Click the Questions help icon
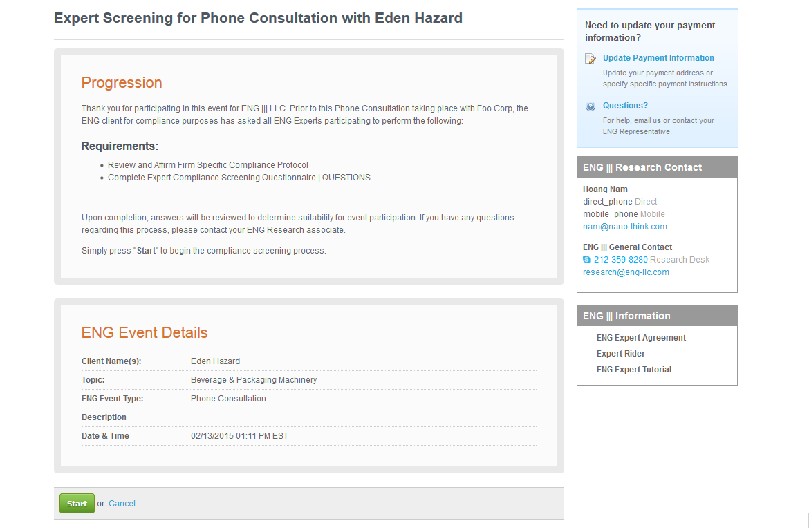The width and height of the screenshot is (809, 532). tap(591, 106)
